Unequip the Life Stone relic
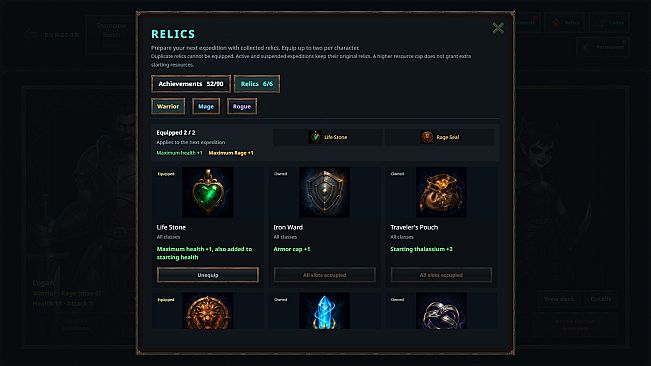This screenshot has width=651, height=366. [x=208, y=275]
